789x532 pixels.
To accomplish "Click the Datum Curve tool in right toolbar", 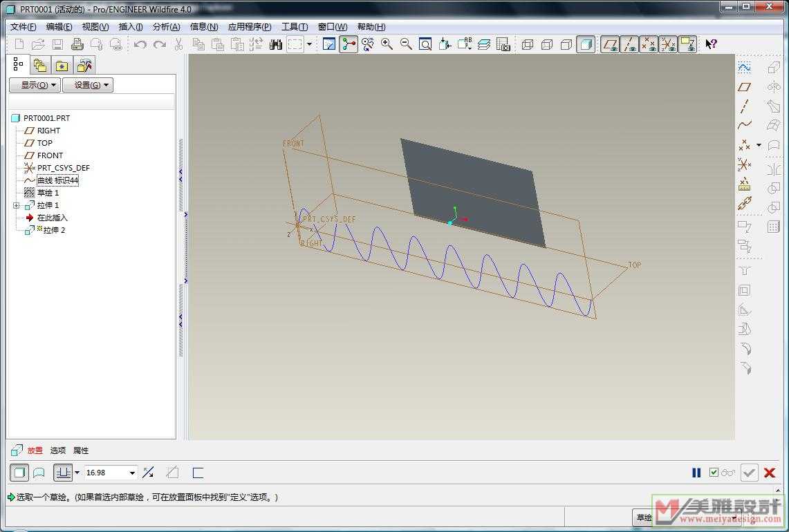I will [x=744, y=125].
